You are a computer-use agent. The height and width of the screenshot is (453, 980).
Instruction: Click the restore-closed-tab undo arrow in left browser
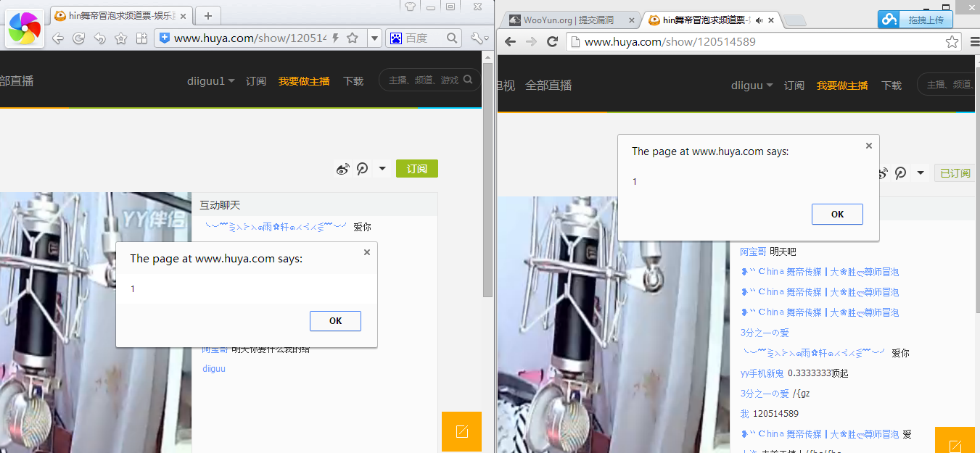pos(99,38)
